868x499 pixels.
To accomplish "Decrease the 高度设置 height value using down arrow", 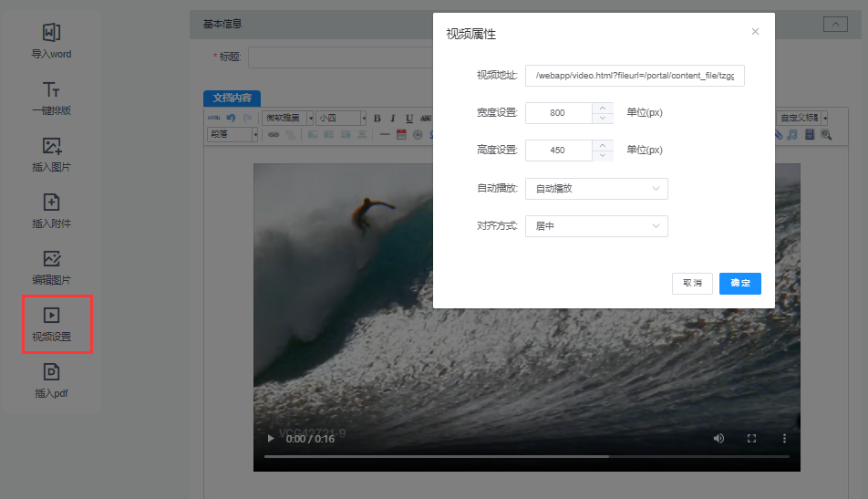I will tap(602, 155).
